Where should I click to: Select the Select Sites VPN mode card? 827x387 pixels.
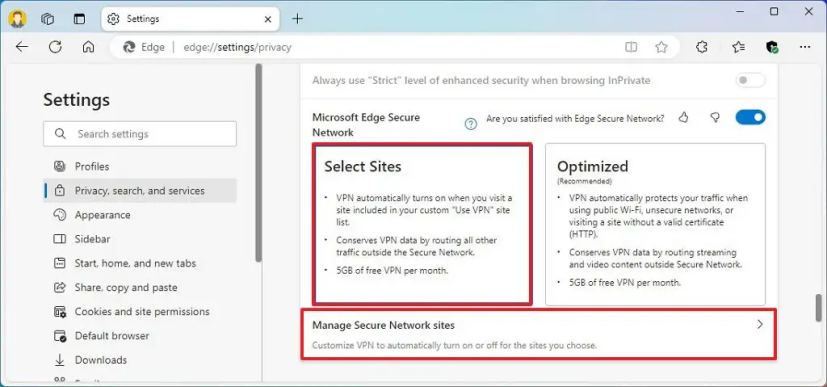422,224
